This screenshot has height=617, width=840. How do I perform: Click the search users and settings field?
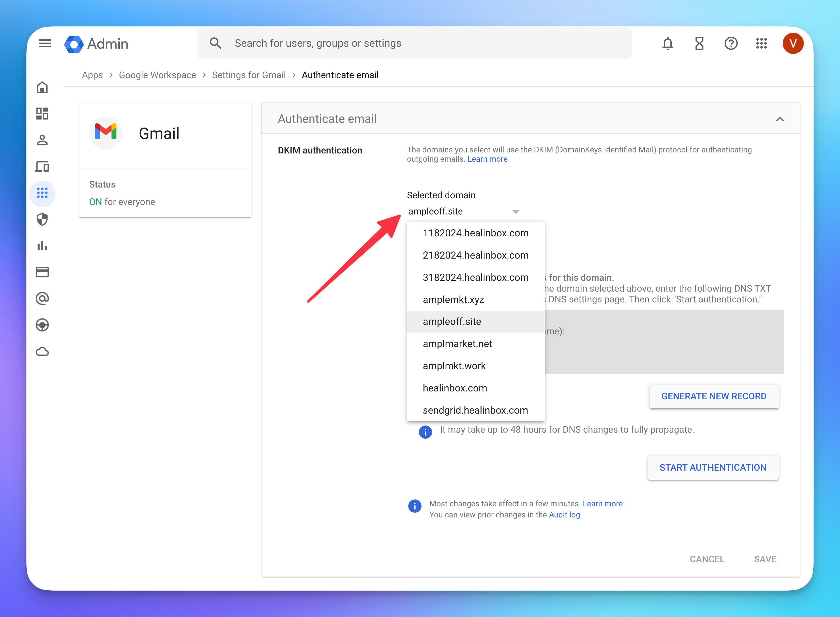(414, 43)
